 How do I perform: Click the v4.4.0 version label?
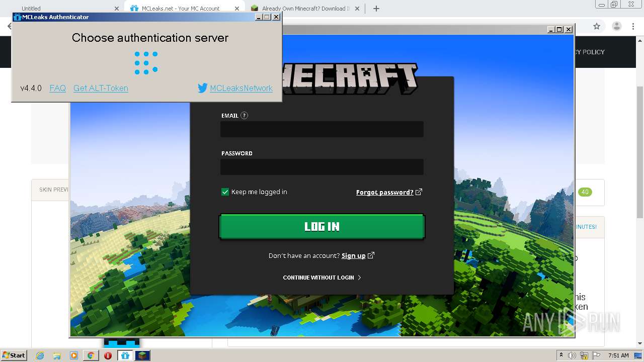(31, 88)
